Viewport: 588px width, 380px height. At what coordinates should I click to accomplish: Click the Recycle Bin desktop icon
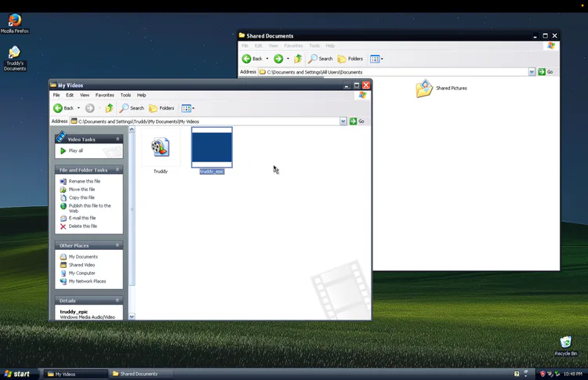(566, 346)
